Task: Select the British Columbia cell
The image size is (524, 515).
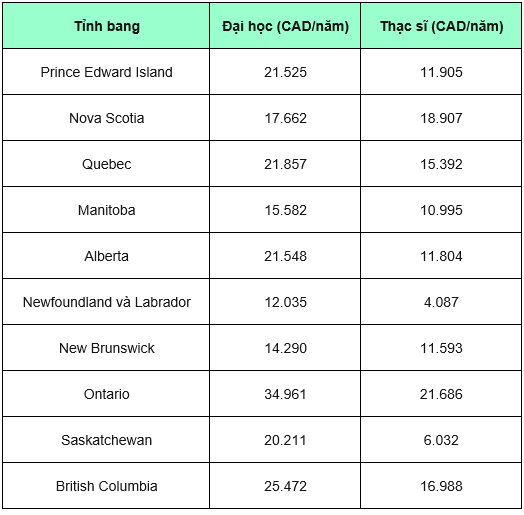Action: click(106, 486)
